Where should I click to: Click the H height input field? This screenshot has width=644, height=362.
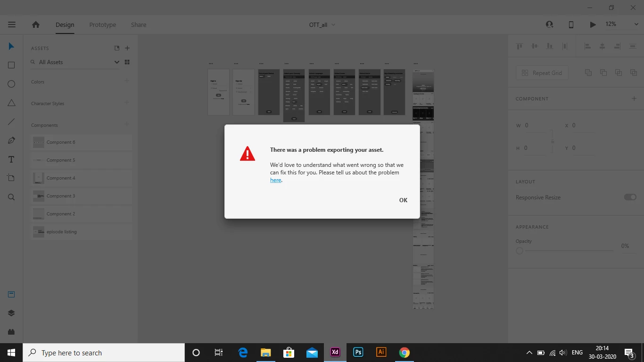(536, 148)
